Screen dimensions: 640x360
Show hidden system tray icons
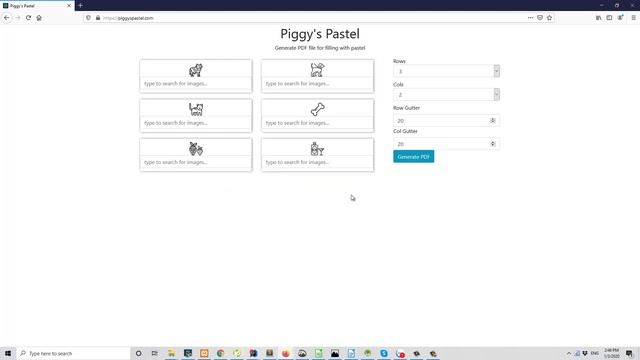tap(569, 353)
